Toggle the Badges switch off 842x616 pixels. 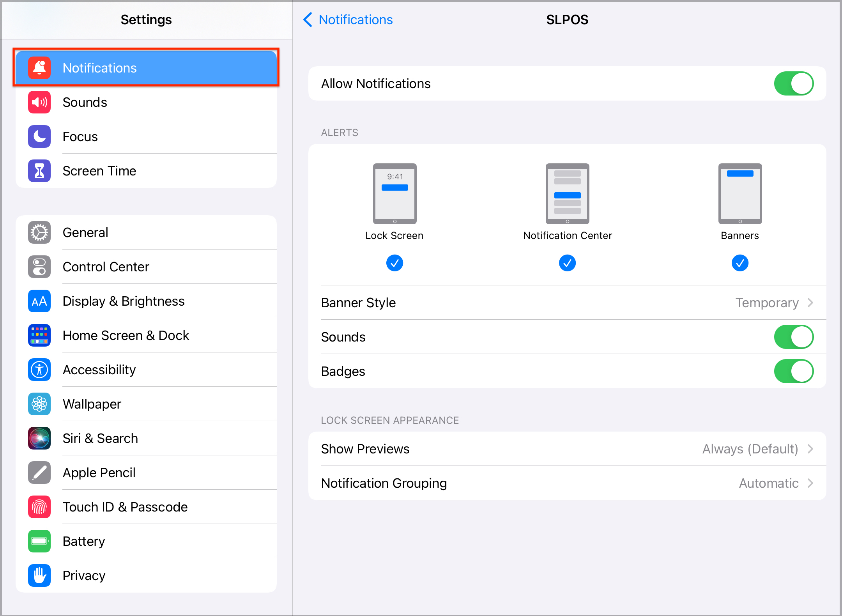point(794,371)
